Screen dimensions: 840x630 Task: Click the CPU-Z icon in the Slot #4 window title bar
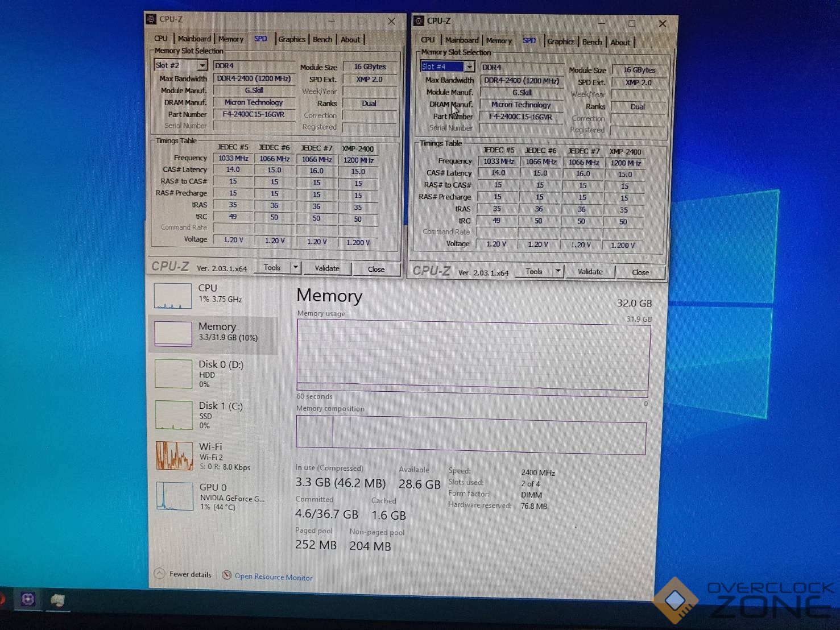[x=419, y=21]
